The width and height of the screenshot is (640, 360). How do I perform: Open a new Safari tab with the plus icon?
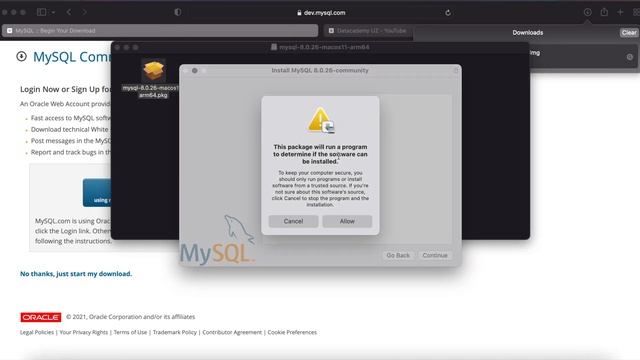click(x=620, y=12)
